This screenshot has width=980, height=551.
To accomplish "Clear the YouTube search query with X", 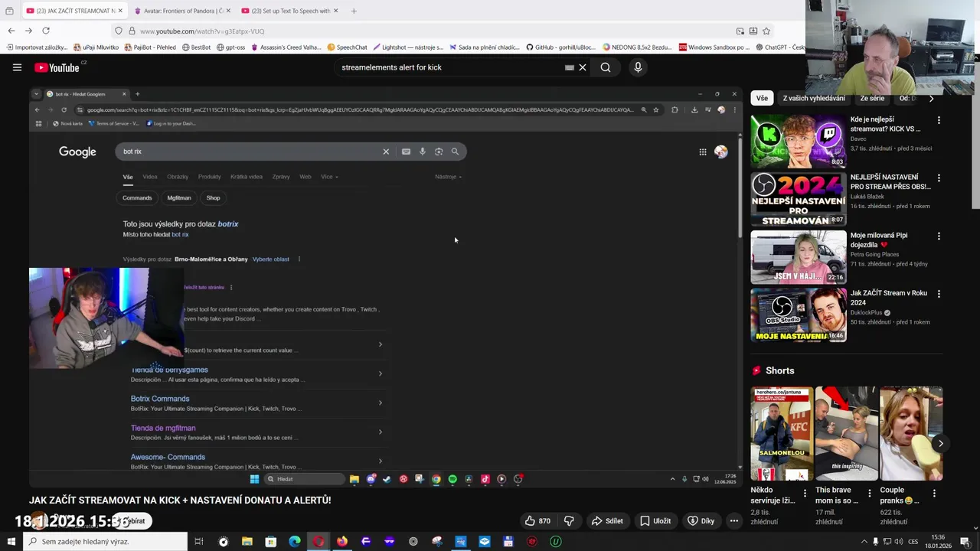I will [x=583, y=67].
